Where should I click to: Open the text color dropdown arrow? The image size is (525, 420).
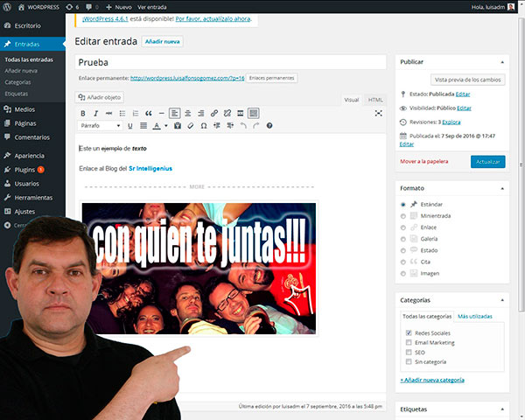pos(166,126)
